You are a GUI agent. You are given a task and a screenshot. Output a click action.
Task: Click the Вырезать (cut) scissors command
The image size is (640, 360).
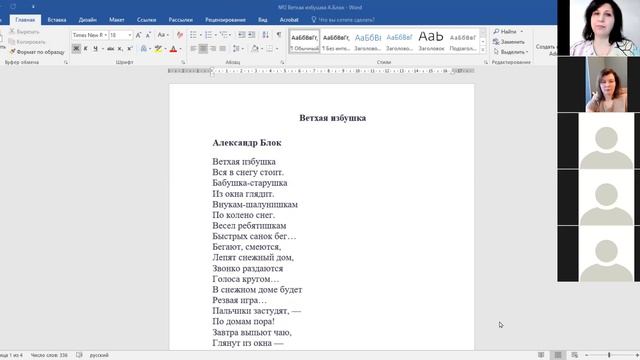pos(24,31)
